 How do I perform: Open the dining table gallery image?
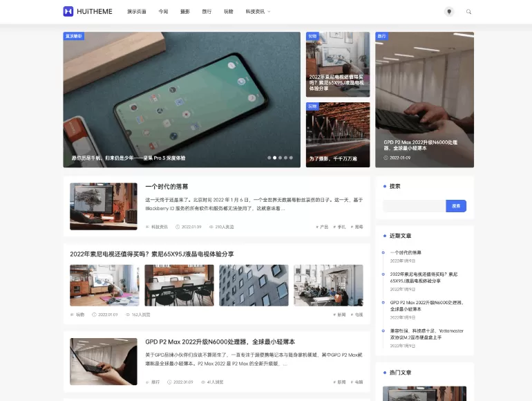[179, 285]
